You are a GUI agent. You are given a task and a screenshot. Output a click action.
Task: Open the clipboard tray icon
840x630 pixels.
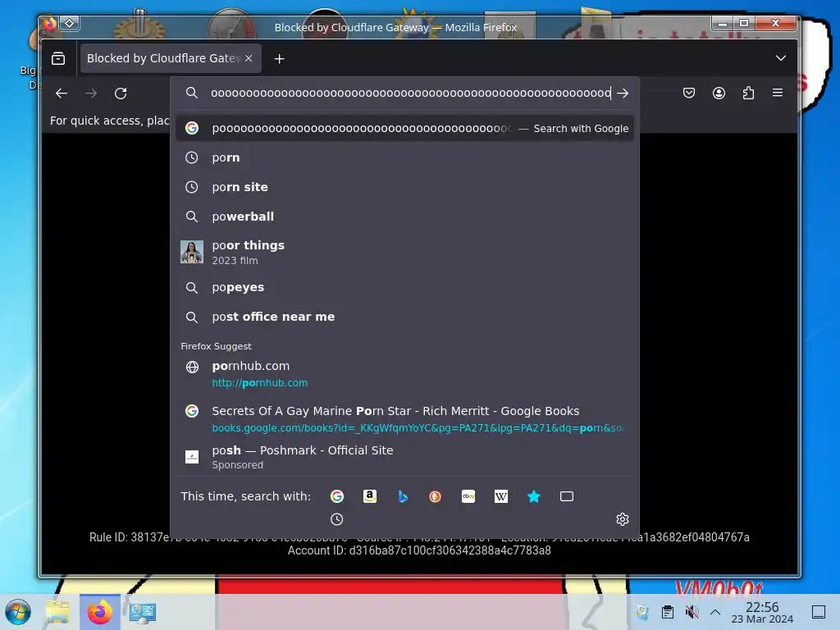(668, 612)
